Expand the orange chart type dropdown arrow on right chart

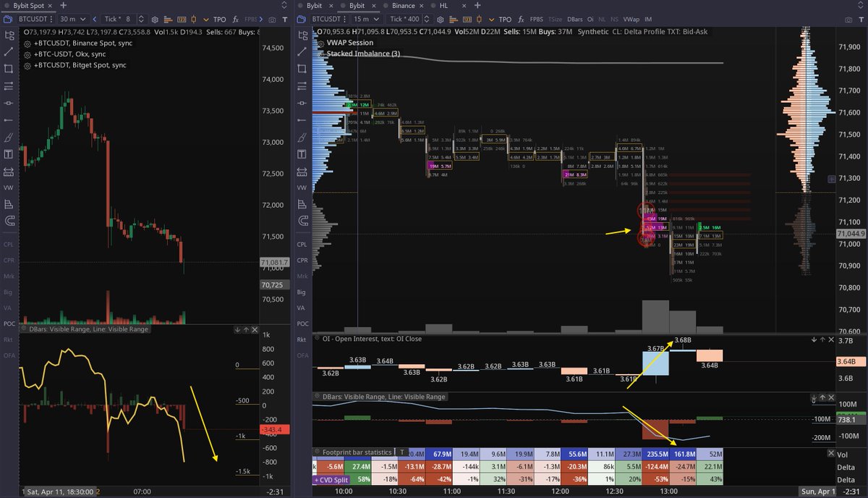click(x=489, y=20)
